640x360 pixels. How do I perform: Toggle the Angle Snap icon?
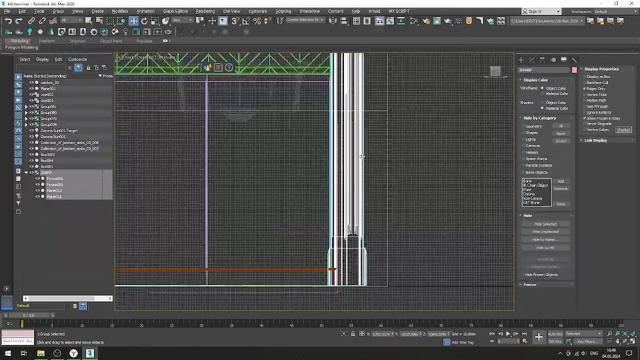(x=245, y=21)
